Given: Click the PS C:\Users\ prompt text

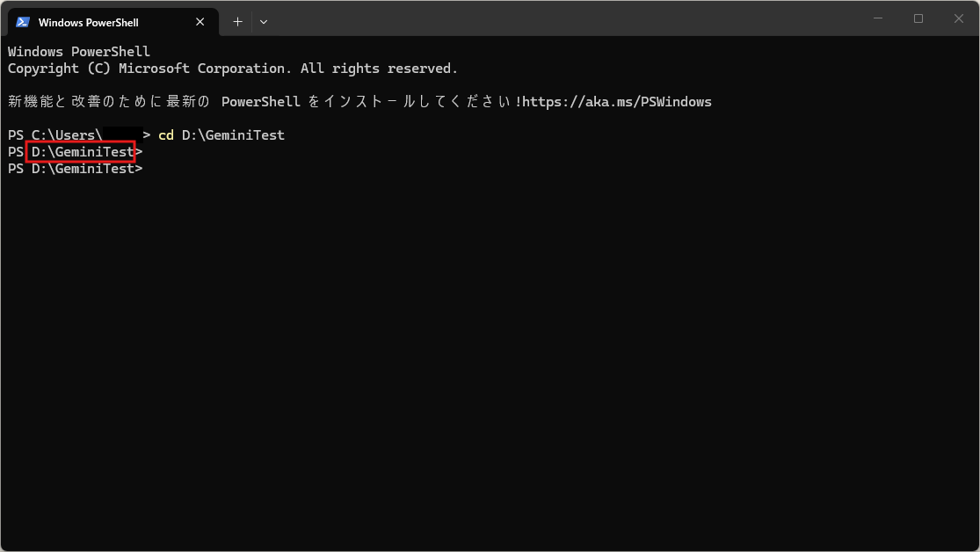Looking at the screenshot, I should coord(54,135).
